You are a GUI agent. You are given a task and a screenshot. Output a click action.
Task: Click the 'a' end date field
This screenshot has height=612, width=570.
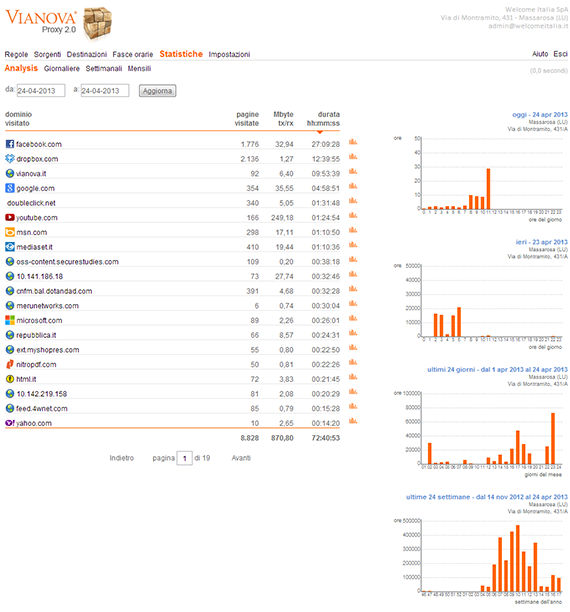(105, 91)
